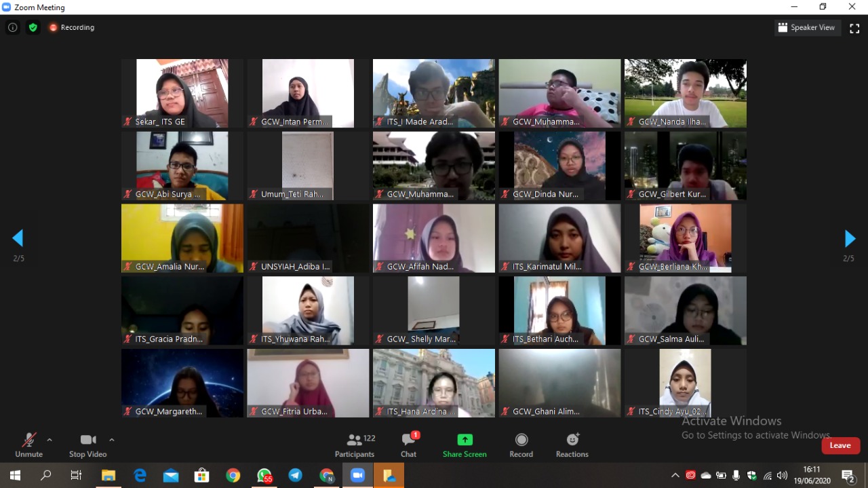
Task: Click the green encryption shield icon
Action: [33, 28]
